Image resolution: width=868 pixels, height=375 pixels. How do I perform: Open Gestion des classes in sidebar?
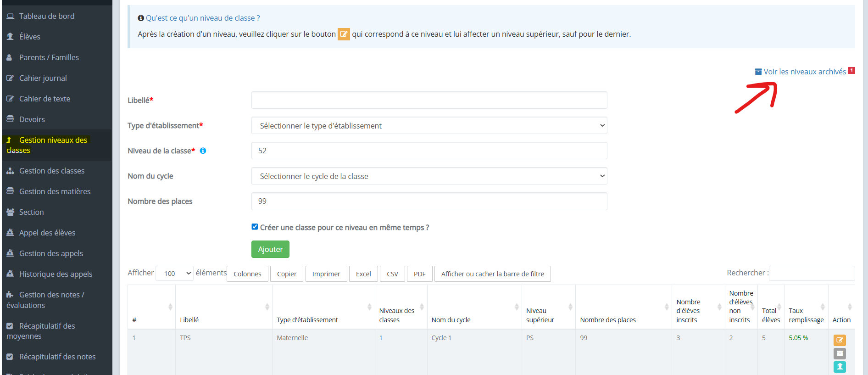click(52, 171)
